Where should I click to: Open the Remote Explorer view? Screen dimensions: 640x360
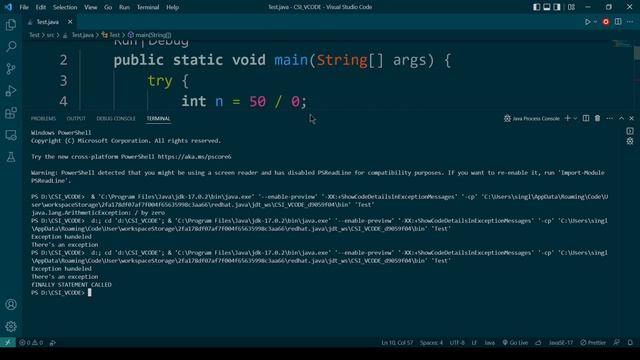(x=11, y=135)
